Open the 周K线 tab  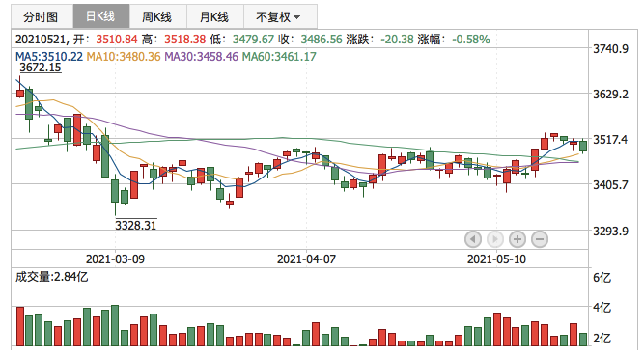157,16
